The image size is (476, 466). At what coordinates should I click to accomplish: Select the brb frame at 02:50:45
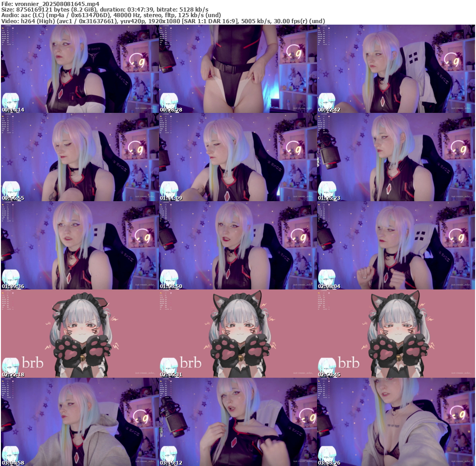[x=396, y=334]
